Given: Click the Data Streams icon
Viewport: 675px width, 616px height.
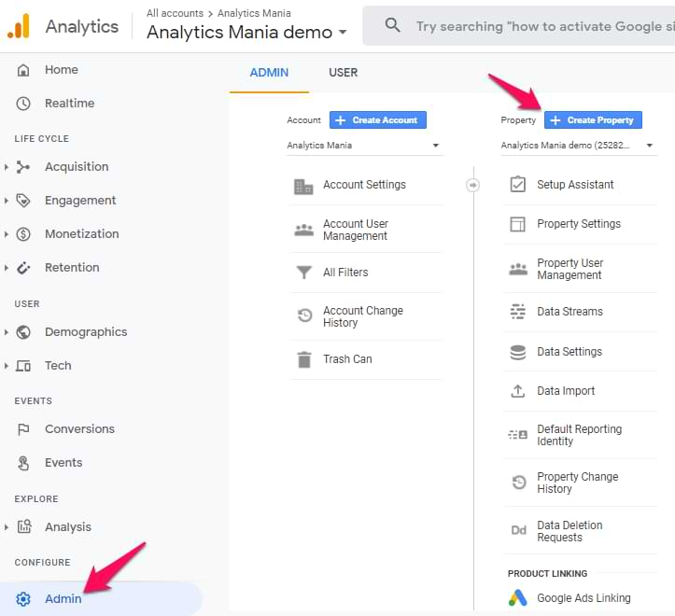Looking at the screenshot, I should 518,312.
